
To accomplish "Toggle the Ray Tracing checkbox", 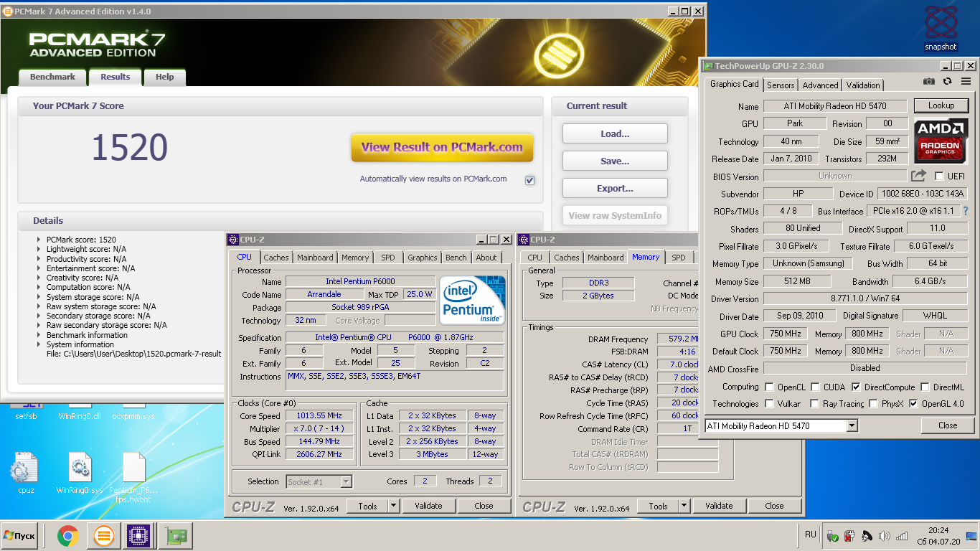I will click(814, 404).
